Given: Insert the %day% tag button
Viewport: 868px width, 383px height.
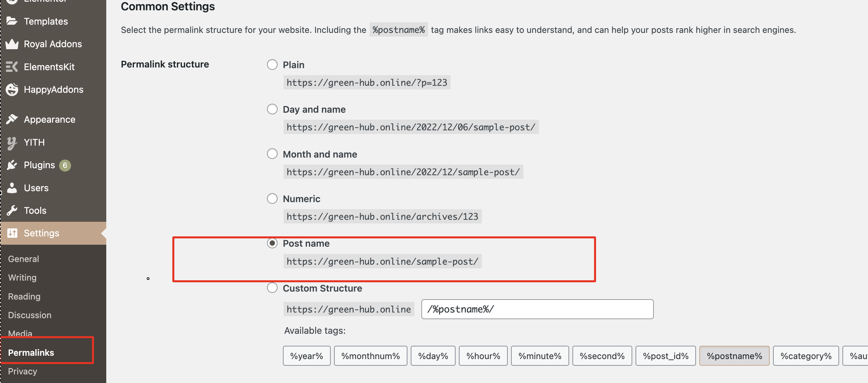Looking at the screenshot, I should click(433, 356).
